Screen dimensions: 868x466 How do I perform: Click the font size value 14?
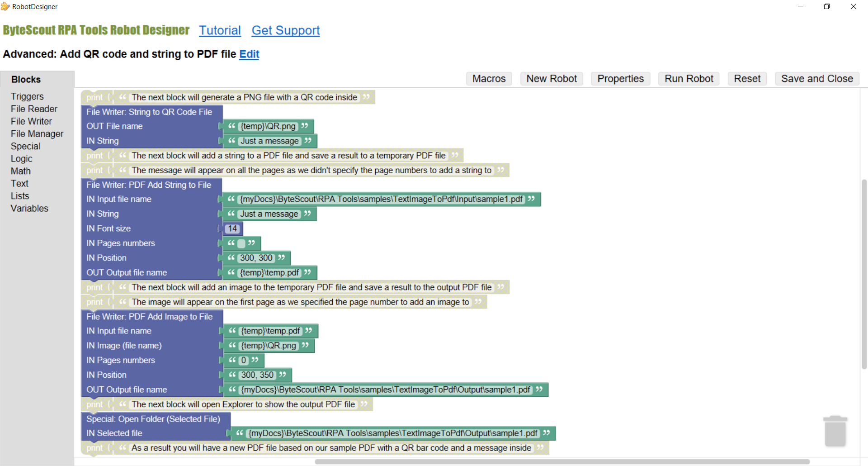coord(232,228)
